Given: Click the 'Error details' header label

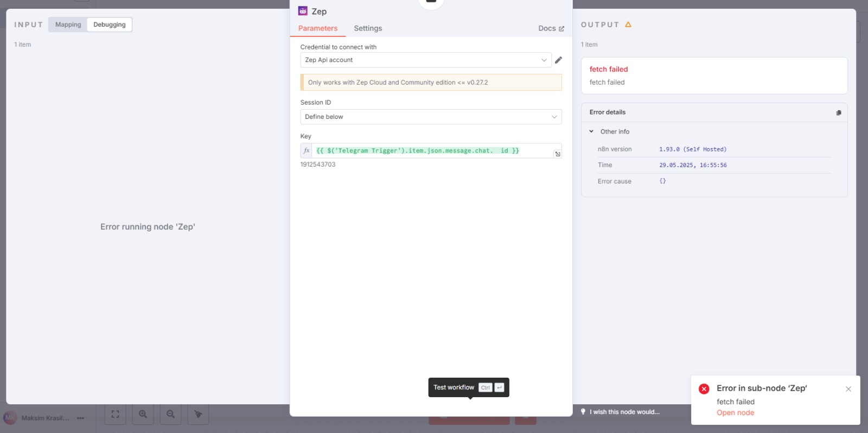Looking at the screenshot, I should (x=608, y=112).
